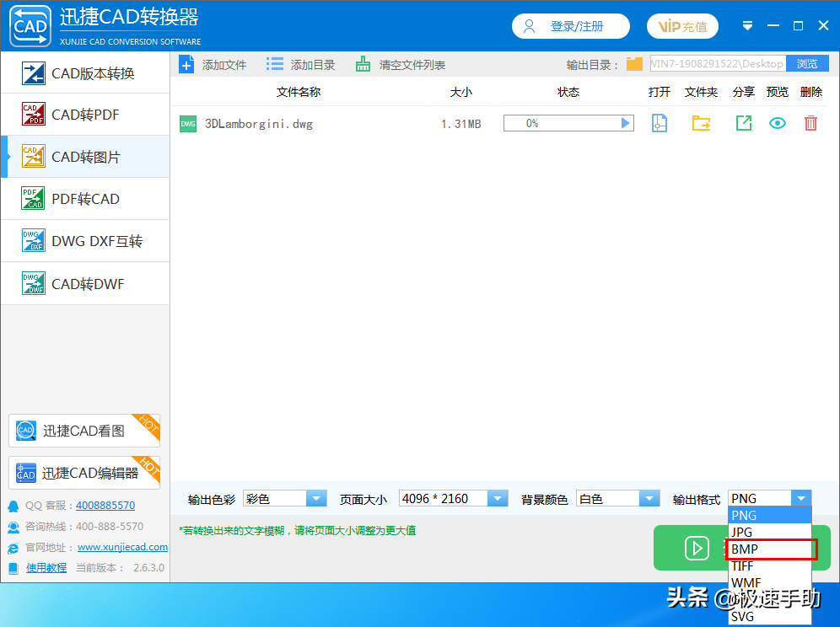Choose WMF from output format list
This screenshot has height=627, width=840.
770,582
